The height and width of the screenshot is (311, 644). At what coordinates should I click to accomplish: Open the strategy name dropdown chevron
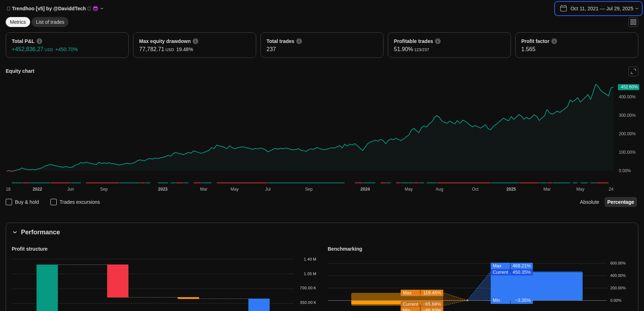point(102,9)
